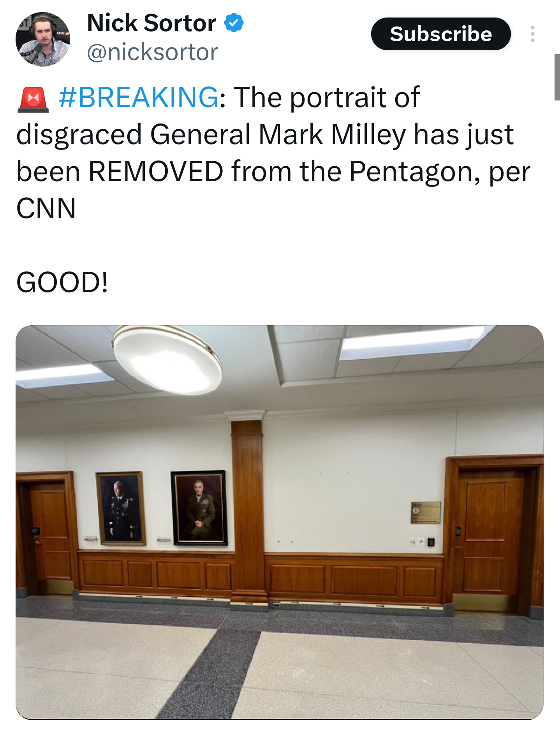Click the vertical scrollbar on the right edge
Screen dimensions: 560x736
click(557, 77)
